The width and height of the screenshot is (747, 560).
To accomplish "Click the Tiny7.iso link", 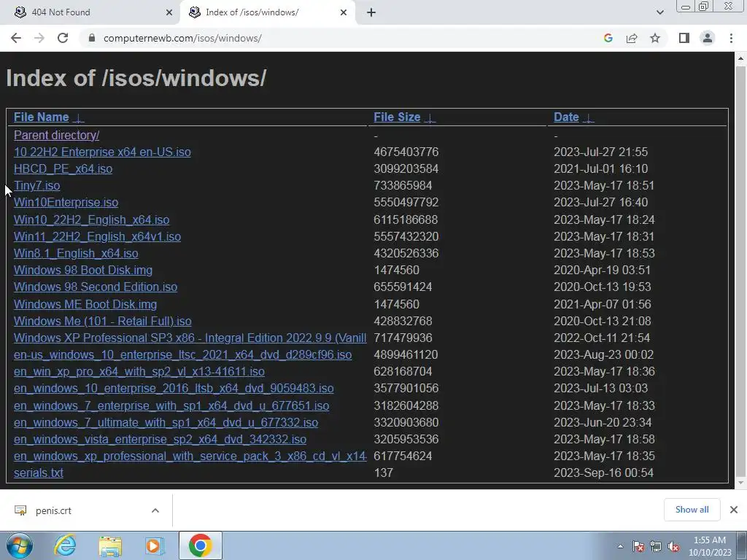I will pos(36,186).
